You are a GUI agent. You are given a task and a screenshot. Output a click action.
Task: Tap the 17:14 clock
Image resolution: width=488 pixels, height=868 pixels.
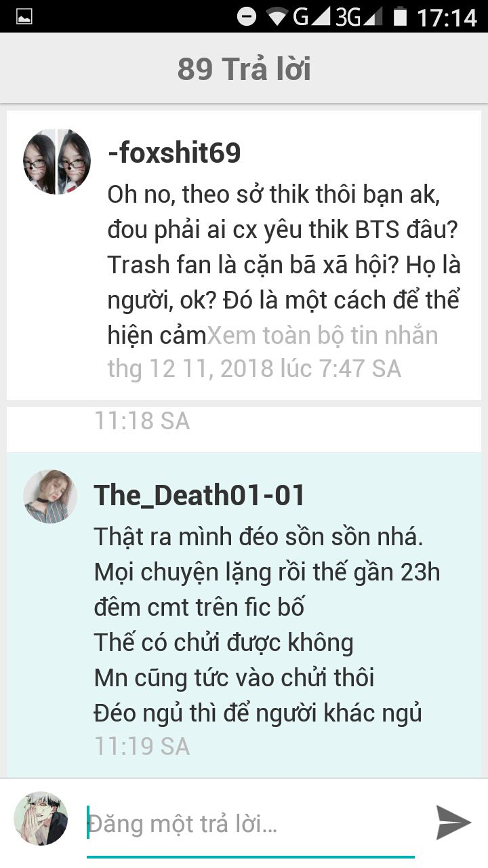click(447, 17)
